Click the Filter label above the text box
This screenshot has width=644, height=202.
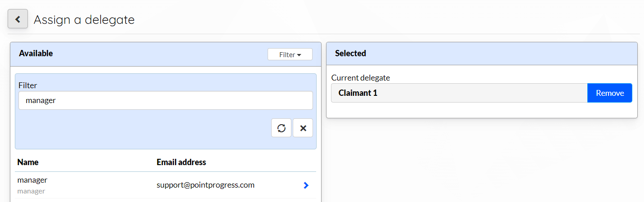27,85
